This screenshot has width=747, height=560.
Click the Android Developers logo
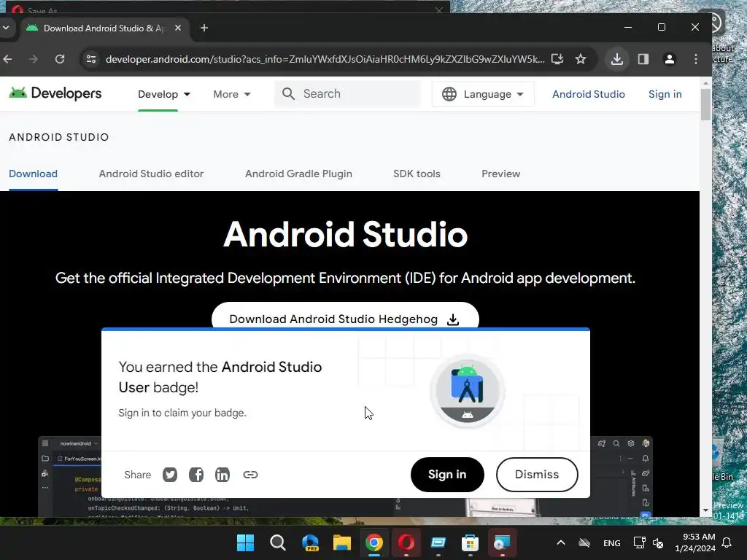point(55,93)
